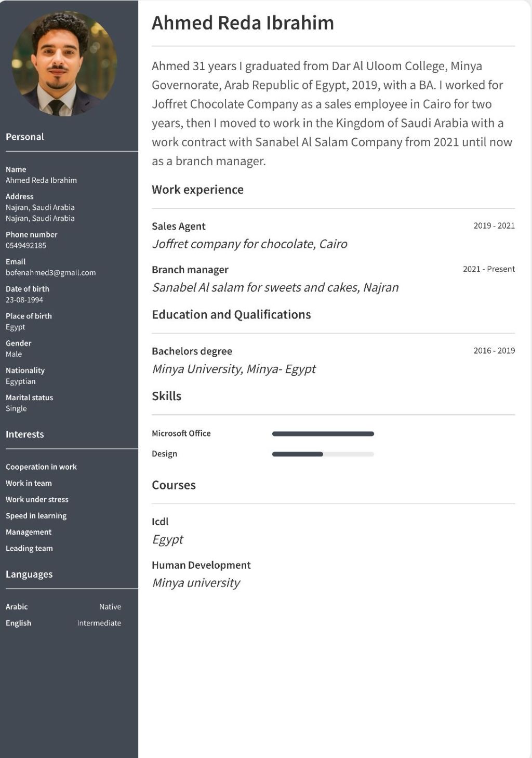The height and width of the screenshot is (758, 532).
Task: Click the email bofenahmed3@gmail.com
Action: 50,273
